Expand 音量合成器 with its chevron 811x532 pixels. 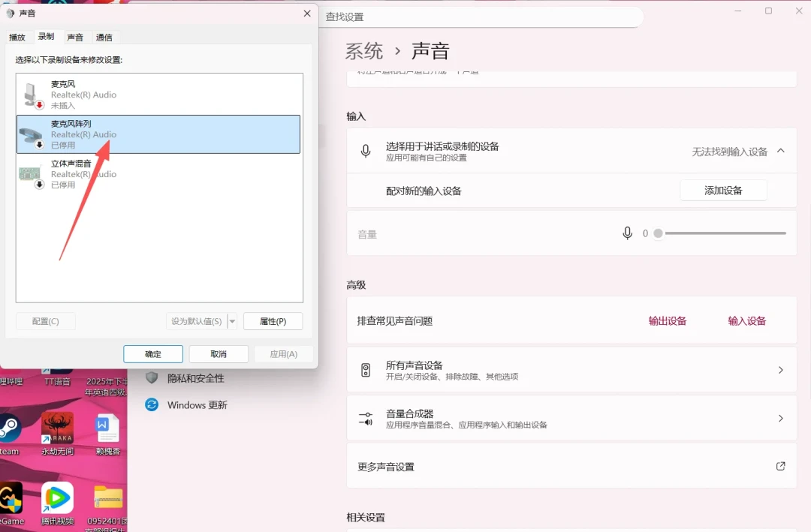tap(781, 418)
